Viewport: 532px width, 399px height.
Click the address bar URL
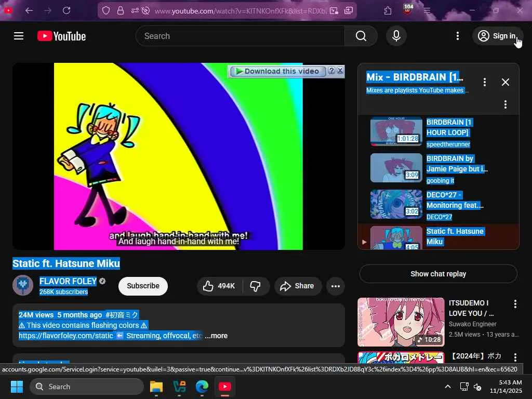[240, 11]
